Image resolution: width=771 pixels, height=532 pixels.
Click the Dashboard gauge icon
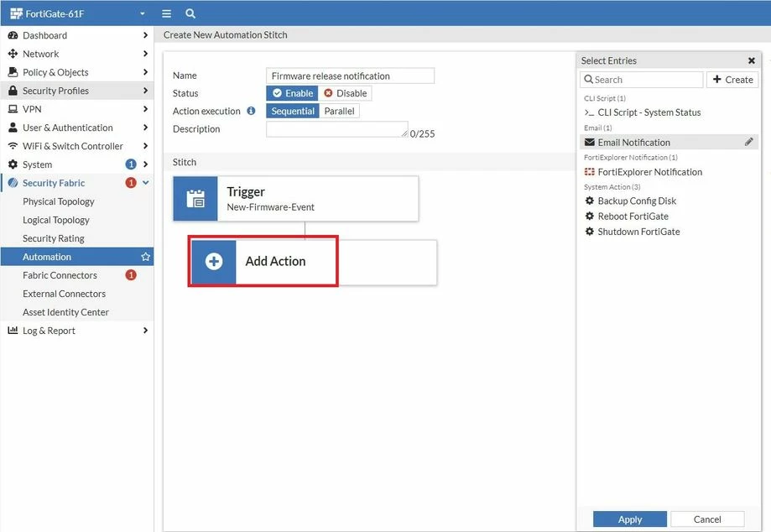click(13, 35)
